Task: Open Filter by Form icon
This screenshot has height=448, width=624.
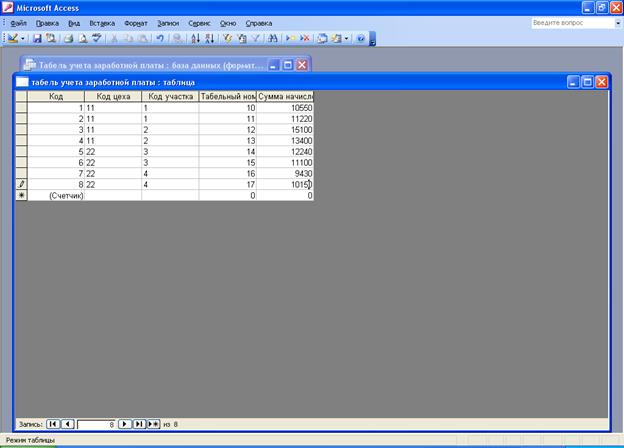Action: [x=242, y=38]
